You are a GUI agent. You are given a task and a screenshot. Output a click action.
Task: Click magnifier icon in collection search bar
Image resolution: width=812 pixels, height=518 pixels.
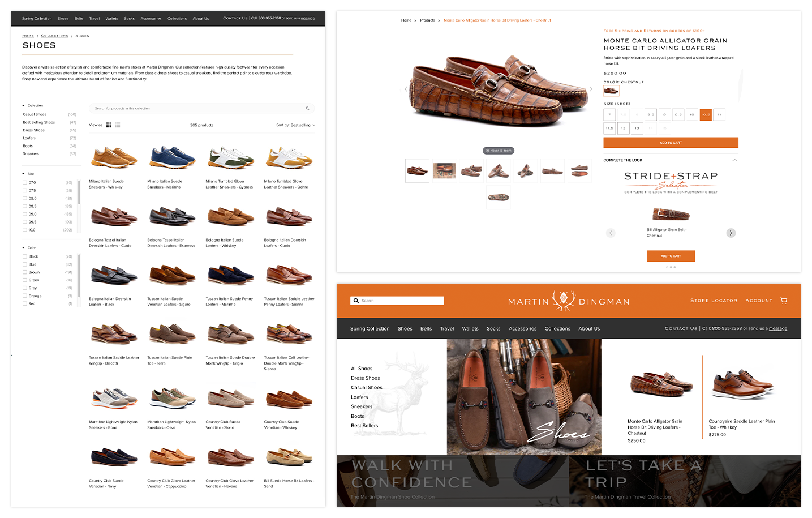[x=307, y=108]
